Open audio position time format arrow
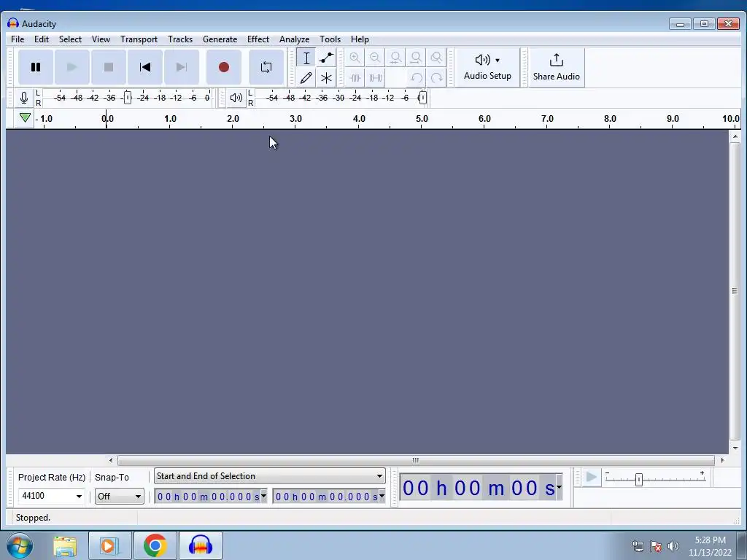This screenshot has width=747, height=560. (x=559, y=488)
